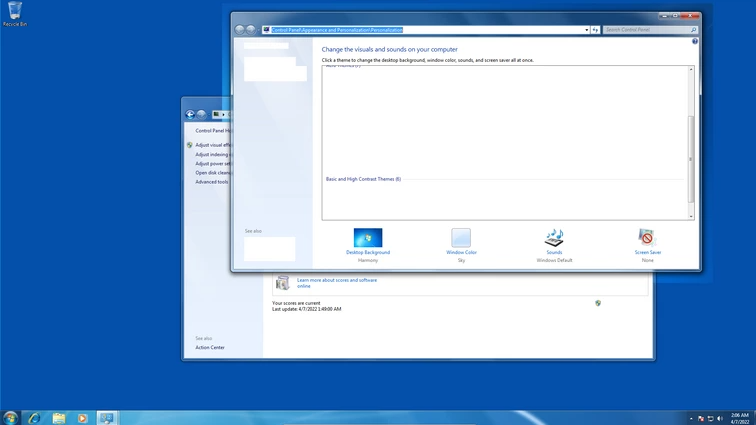Screen dimensions: 756x425
Task: Click the Desktop Background icon
Action: (x=368, y=237)
